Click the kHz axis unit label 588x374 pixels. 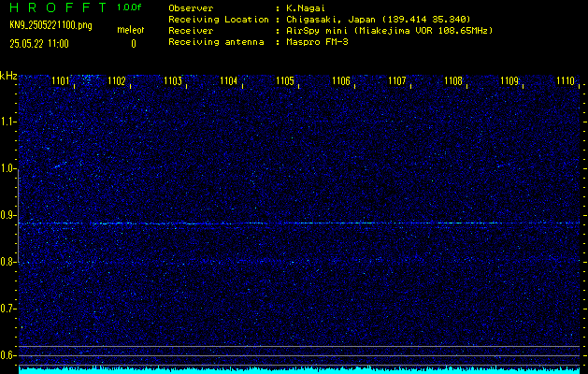(8, 76)
